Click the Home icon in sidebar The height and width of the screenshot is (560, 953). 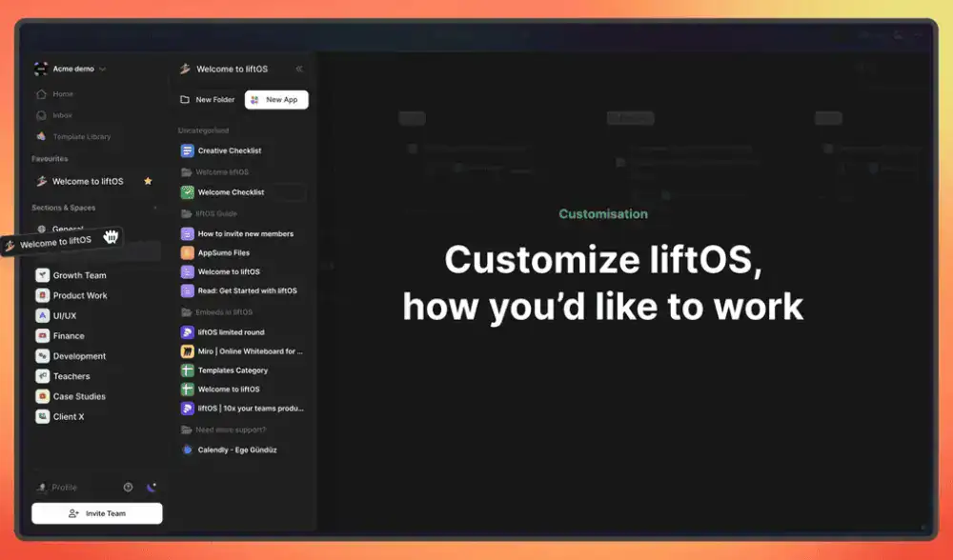tap(41, 94)
